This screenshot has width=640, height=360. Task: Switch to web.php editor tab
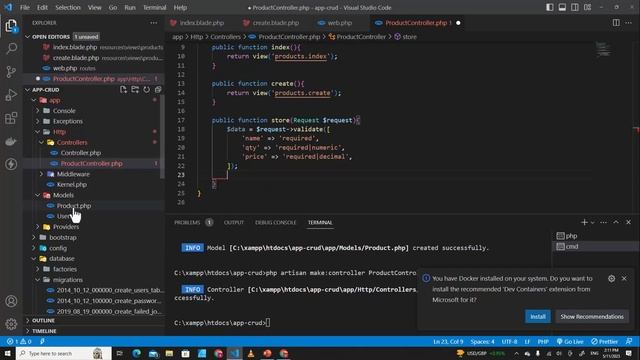pyautogui.click(x=340, y=23)
